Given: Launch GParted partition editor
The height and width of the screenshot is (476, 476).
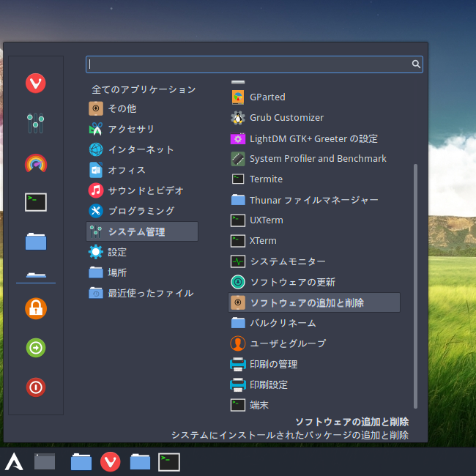Looking at the screenshot, I should [314, 97].
